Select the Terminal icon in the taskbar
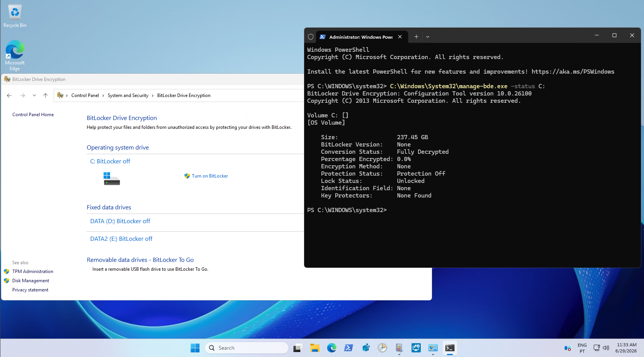644x357 pixels. 450,348
